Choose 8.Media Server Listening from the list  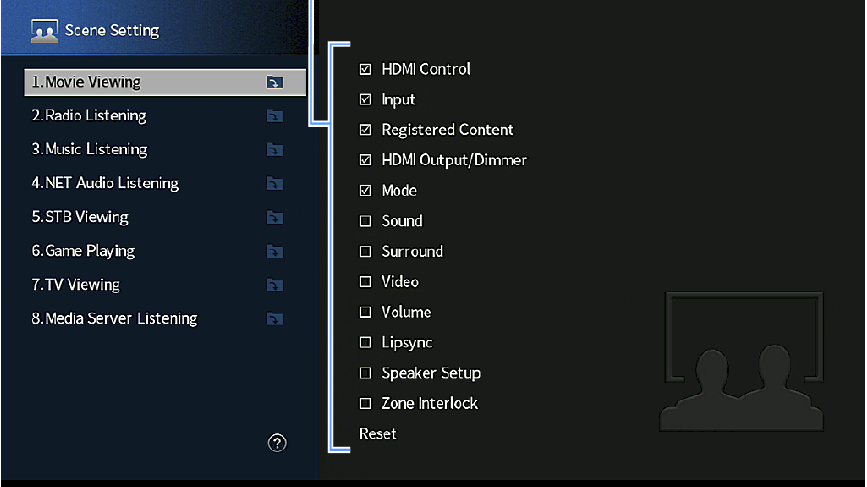click(x=165, y=318)
